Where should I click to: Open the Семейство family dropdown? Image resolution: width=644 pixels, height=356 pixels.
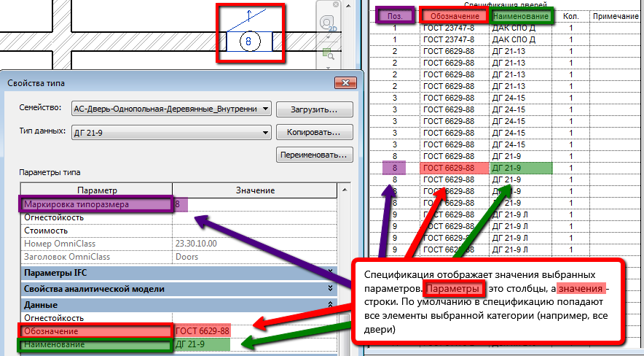[x=171, y=109]
